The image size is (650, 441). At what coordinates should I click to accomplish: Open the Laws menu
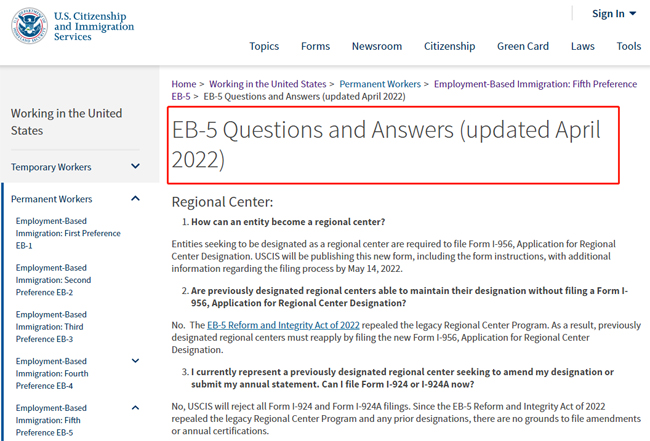click(582, 46)
